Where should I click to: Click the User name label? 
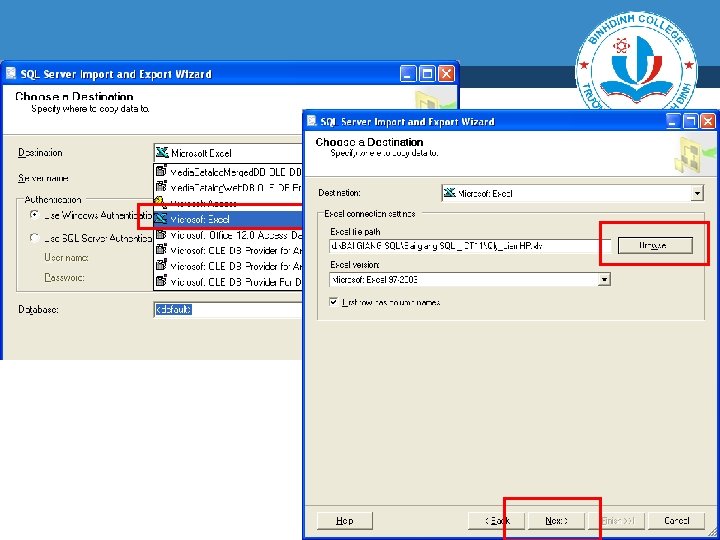coord(66,258)
